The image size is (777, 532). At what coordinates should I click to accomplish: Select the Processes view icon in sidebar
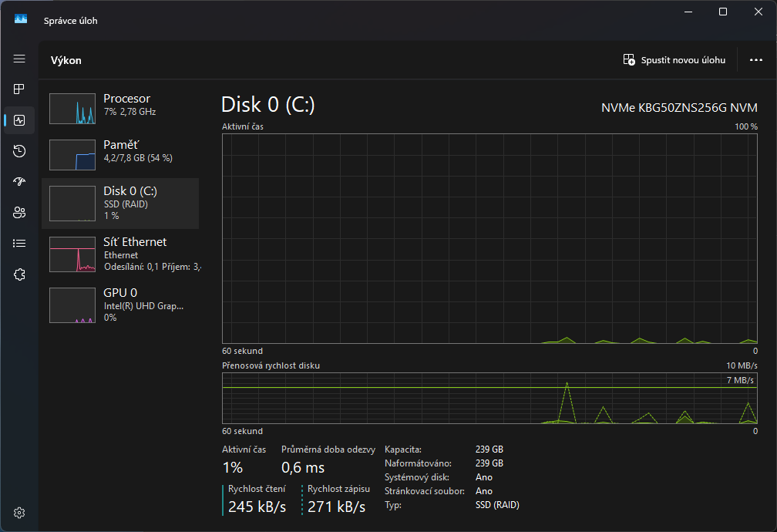(x=18, y=89)
